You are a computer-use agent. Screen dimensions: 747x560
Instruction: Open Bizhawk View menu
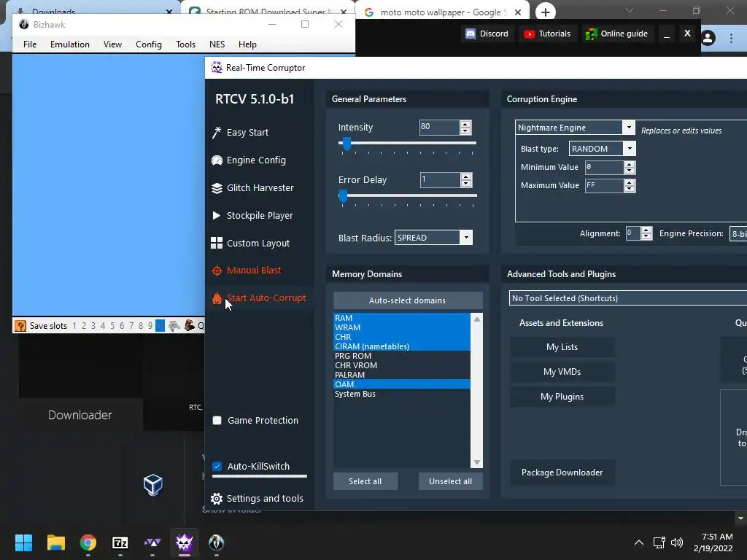(112, 44)
